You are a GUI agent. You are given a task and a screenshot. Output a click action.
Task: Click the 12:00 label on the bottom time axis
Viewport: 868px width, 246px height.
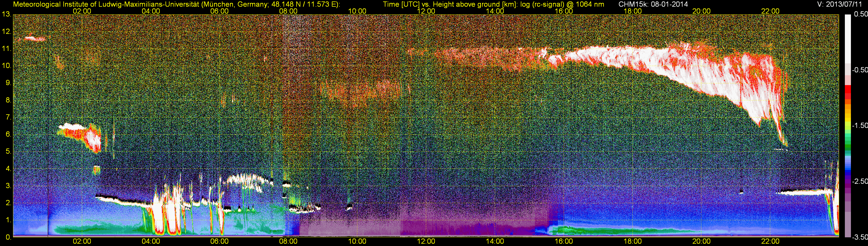[426, 241]
